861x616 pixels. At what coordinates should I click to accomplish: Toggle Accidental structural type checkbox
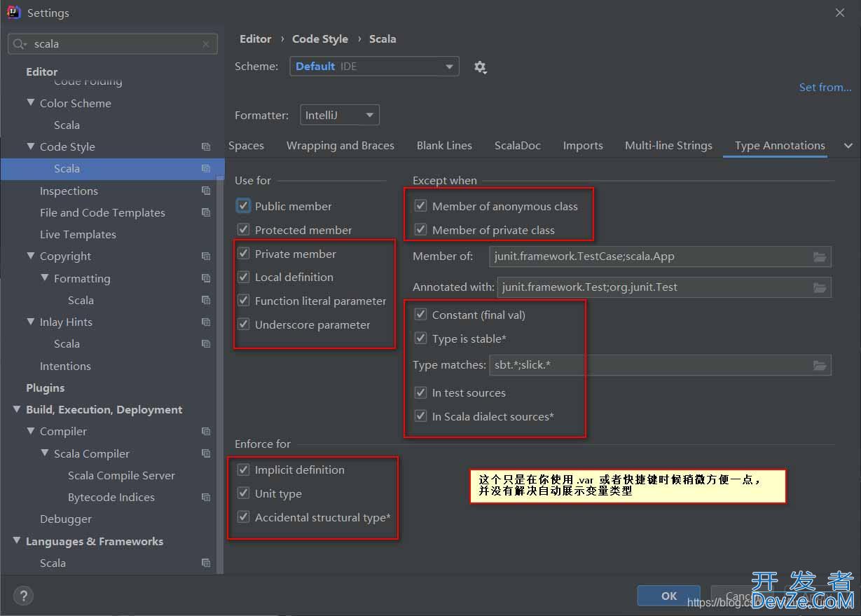pyautogui.click(x=243, y=517)
